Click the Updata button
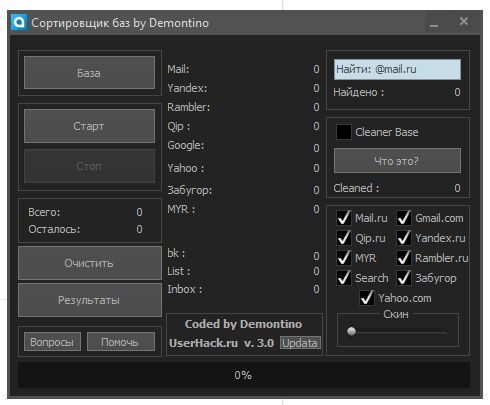The height and width of the screenshot is (405, 490). point(300,343)
